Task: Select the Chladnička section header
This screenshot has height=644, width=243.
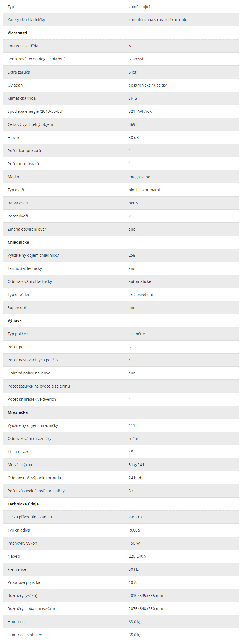Action: (x=18, y=242)
